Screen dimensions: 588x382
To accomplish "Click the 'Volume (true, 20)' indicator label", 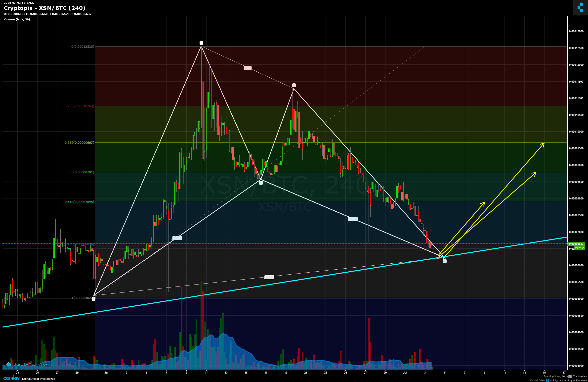I will tap(17, 19).
